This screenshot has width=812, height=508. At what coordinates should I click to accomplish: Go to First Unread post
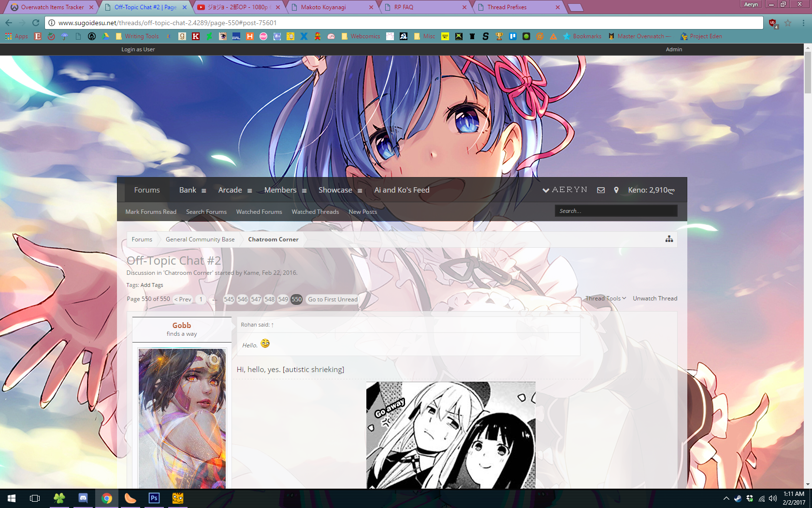coord(333,299)
